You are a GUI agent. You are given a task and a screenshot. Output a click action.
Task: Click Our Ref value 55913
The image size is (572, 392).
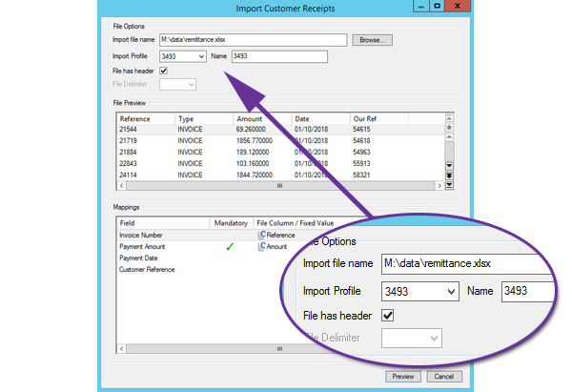(x=361, y=163)
